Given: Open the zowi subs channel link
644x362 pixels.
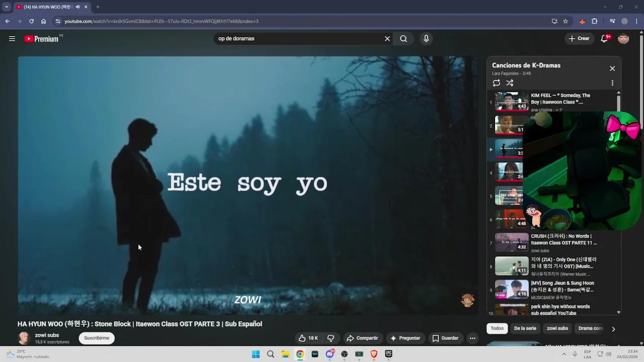Looking at the screenshot, I should coord(47,335).
